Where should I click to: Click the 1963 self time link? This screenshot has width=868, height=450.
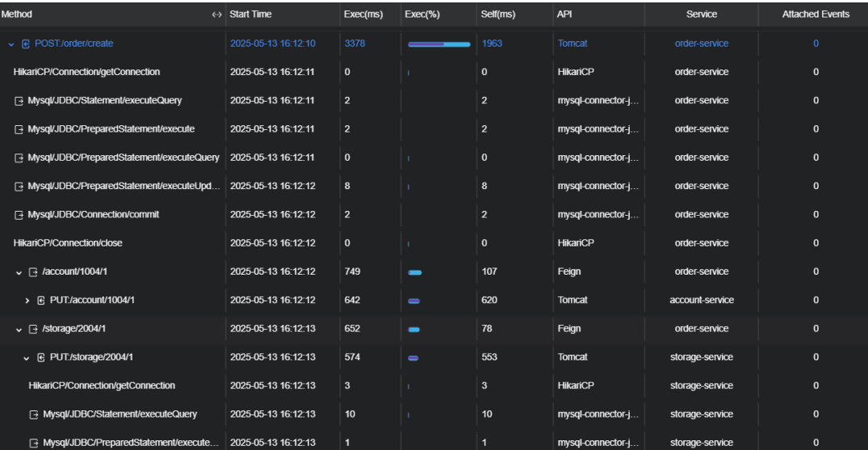tap(492, 44)
